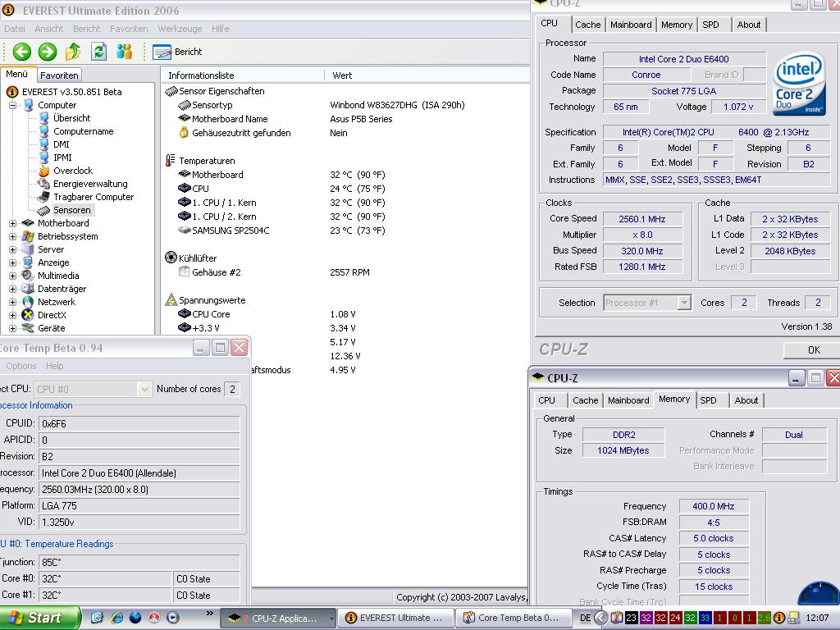
Task: Expand the Geräte tree node
Action: click(12, 328)
